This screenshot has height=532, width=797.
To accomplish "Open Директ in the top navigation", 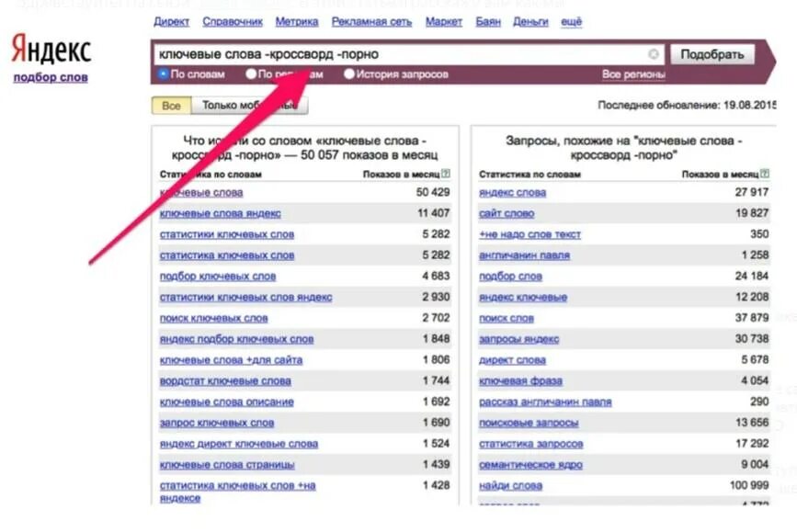I will 171,22.
